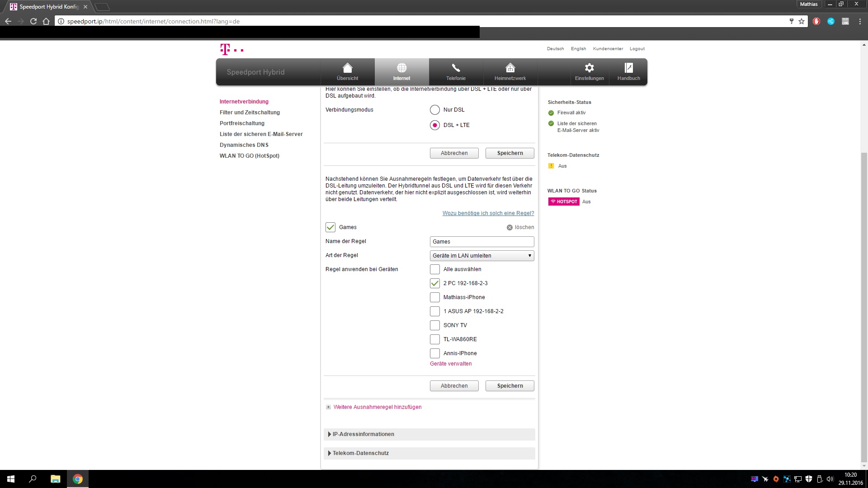
Task: Open the Kundencenter link
Action: pyautogui.click(x=608, y=49)
